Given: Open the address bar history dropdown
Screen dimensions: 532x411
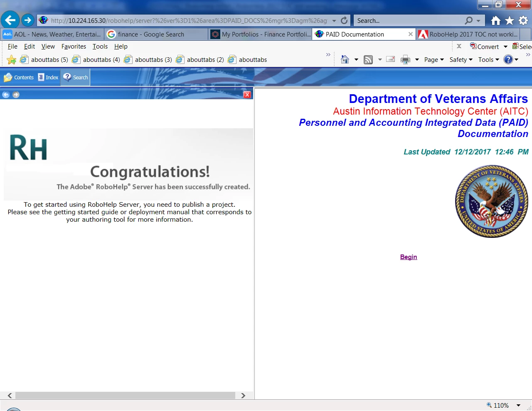Looking at the screenshot, I should pos(334,21).
